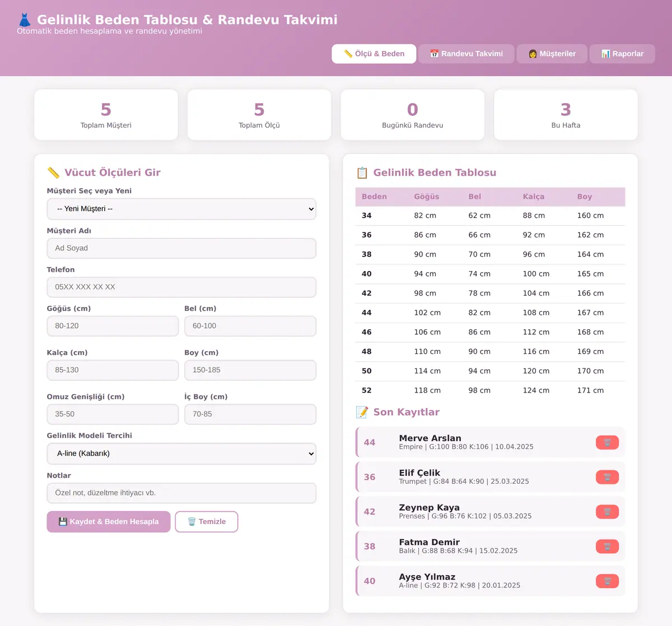Clear the form with Temizle

pyautogui.click(x=207, y=522)
